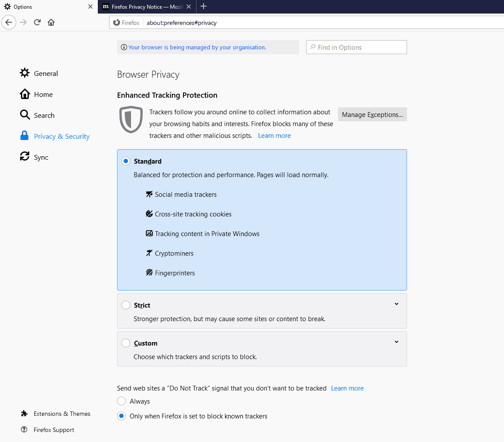
Task: Choose Always for Do Not Track signal
Action: [121, 401]
